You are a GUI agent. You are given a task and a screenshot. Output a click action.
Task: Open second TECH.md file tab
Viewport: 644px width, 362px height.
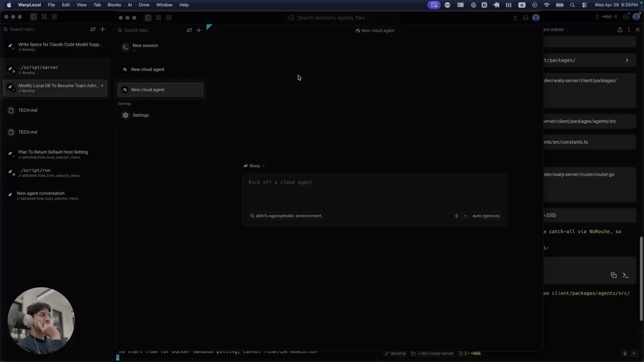tap(55, 132)
